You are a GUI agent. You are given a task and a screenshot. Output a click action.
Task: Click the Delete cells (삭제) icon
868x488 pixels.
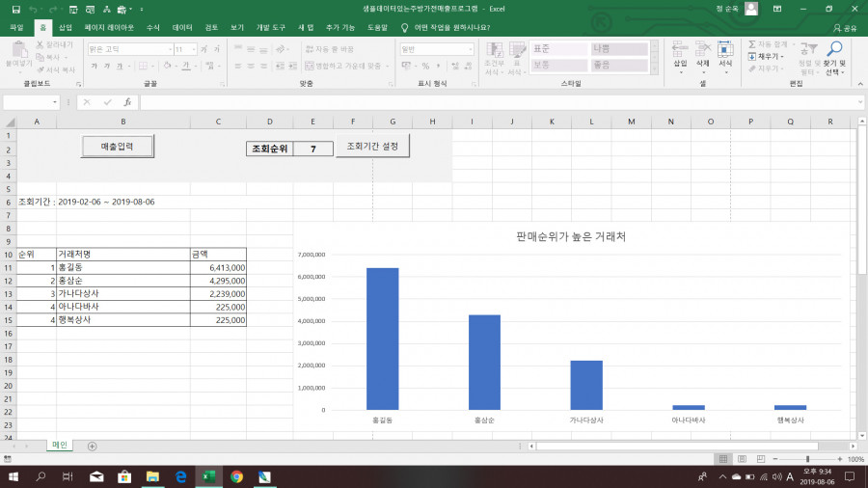pos(702,50)
